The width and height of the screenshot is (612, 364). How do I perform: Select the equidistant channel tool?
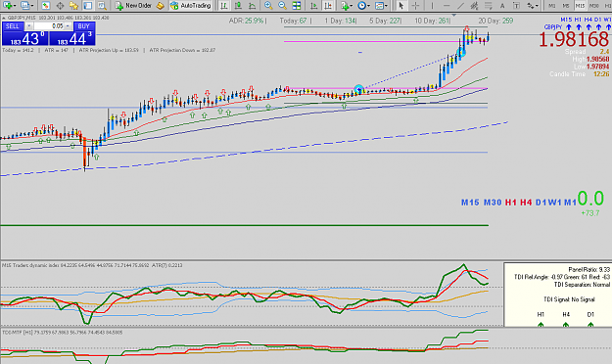(x=474, y=6)
